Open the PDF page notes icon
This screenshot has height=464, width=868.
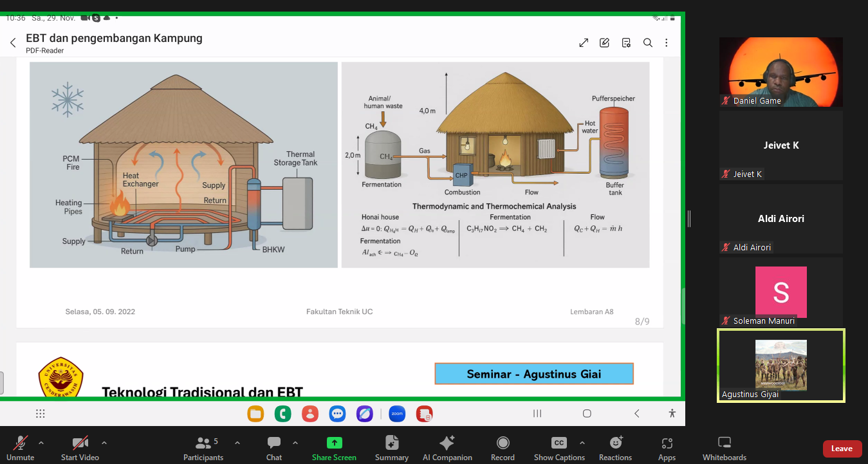coord(626,43)
